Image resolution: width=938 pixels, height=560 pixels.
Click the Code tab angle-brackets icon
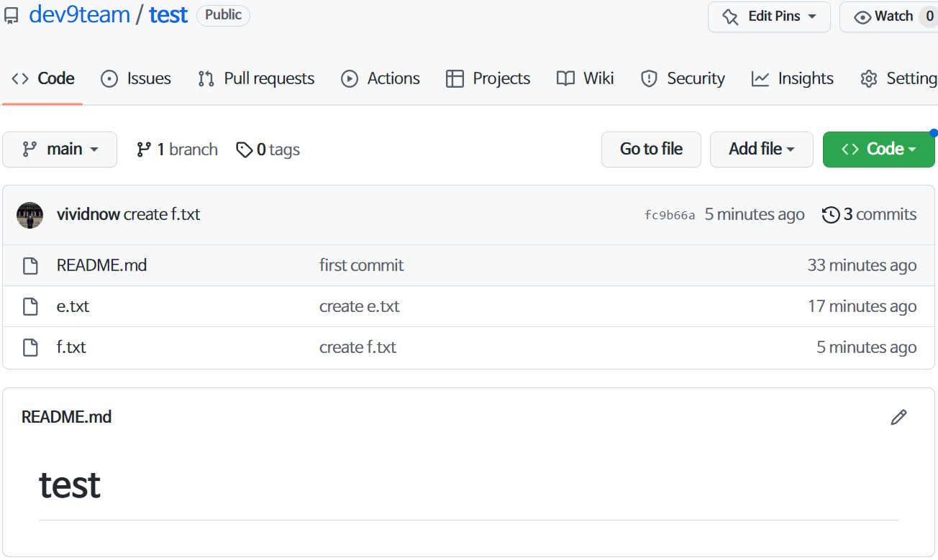20,78
